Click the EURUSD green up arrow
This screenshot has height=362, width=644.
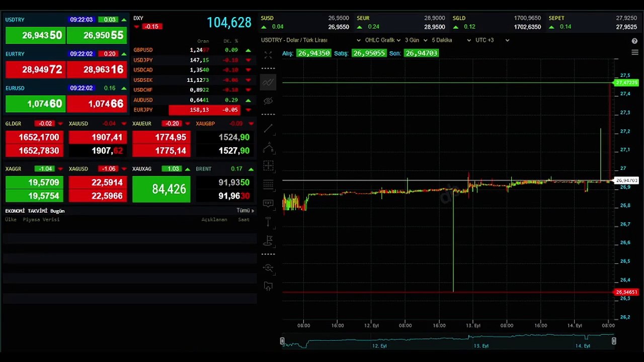(124, 88)
